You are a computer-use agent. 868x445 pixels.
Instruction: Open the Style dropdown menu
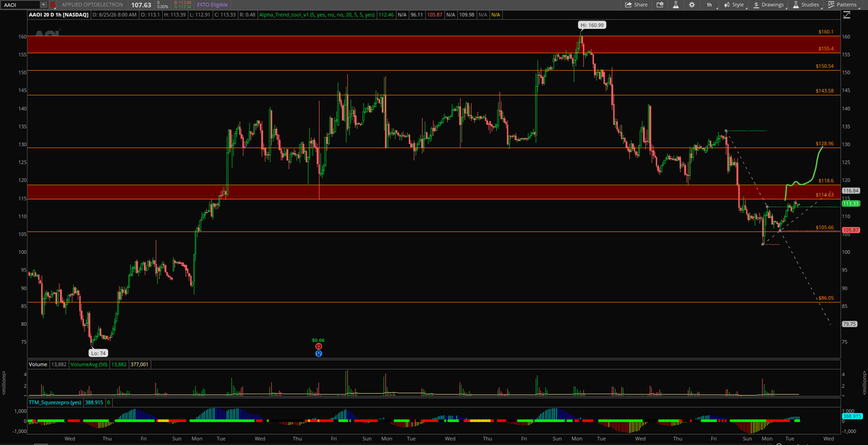pos(734,4)
